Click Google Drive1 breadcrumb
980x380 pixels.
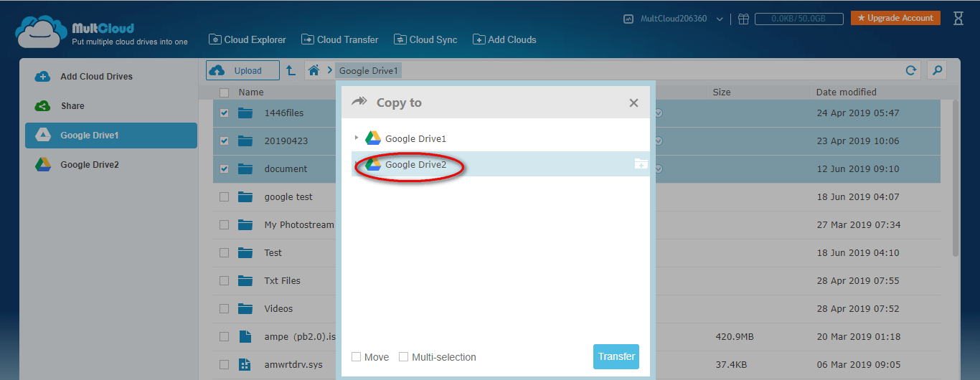pos(369,70)
